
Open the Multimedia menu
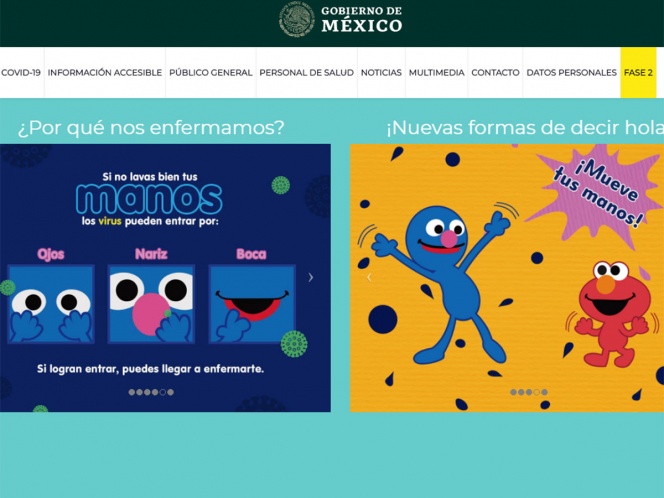[x=437, y=72]
